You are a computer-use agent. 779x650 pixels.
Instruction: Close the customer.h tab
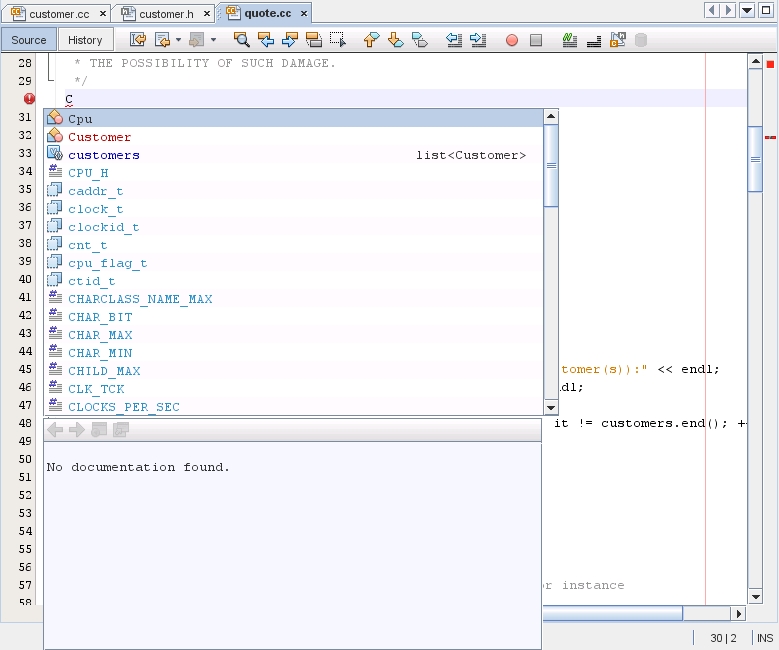[207, 14]
